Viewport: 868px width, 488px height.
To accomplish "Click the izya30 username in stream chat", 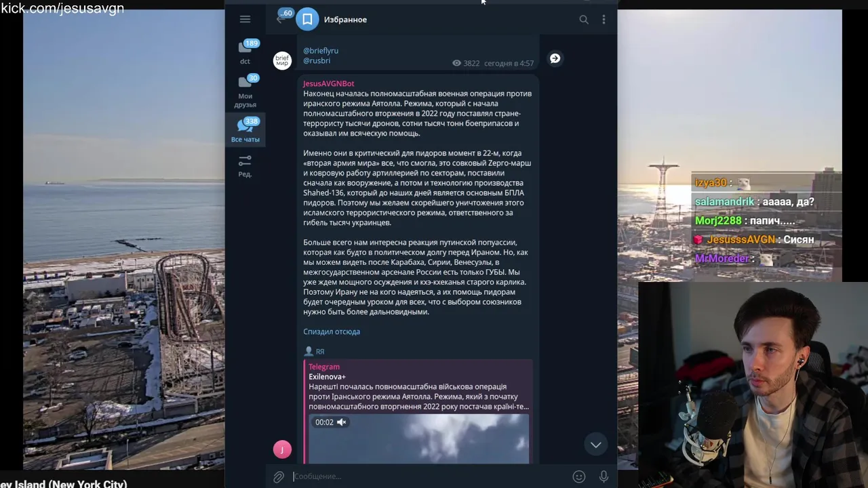I will (711, 183).
